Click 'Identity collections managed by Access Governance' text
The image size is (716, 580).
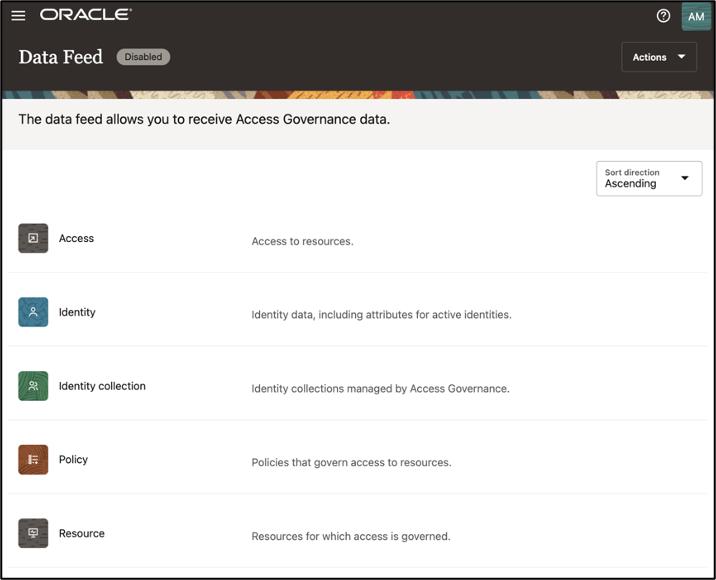pos(380,389)
